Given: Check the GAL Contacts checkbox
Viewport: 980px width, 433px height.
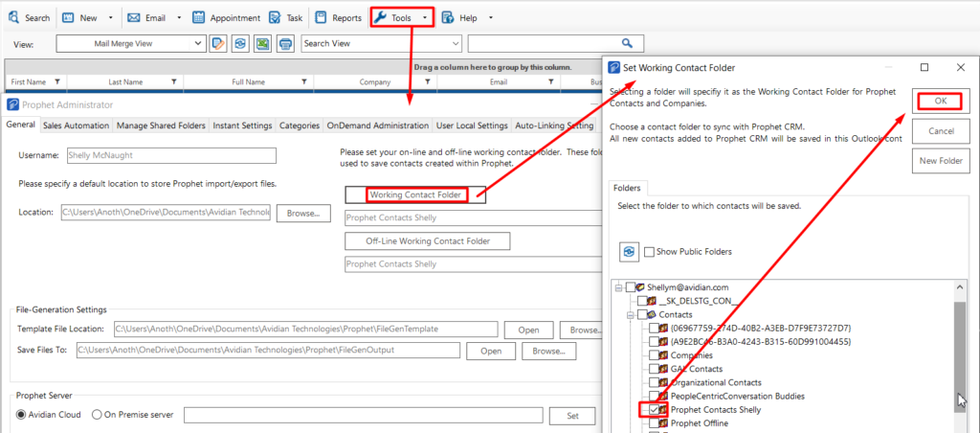Looking at the screenshot, I should coord(654,369).
